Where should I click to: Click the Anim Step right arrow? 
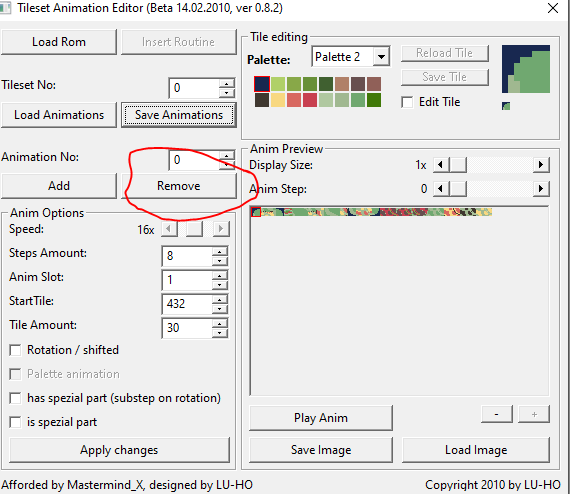tap(541, 189)
